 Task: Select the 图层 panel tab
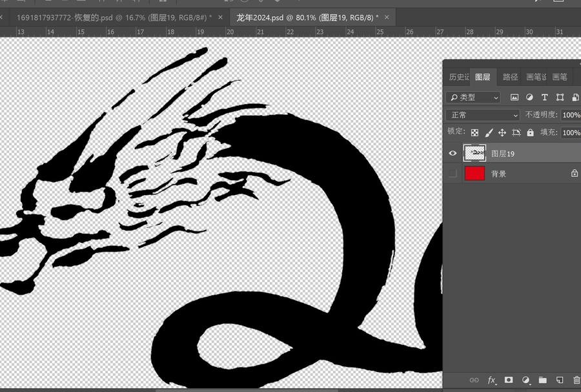pyautogui.click(x=482, y=77)
